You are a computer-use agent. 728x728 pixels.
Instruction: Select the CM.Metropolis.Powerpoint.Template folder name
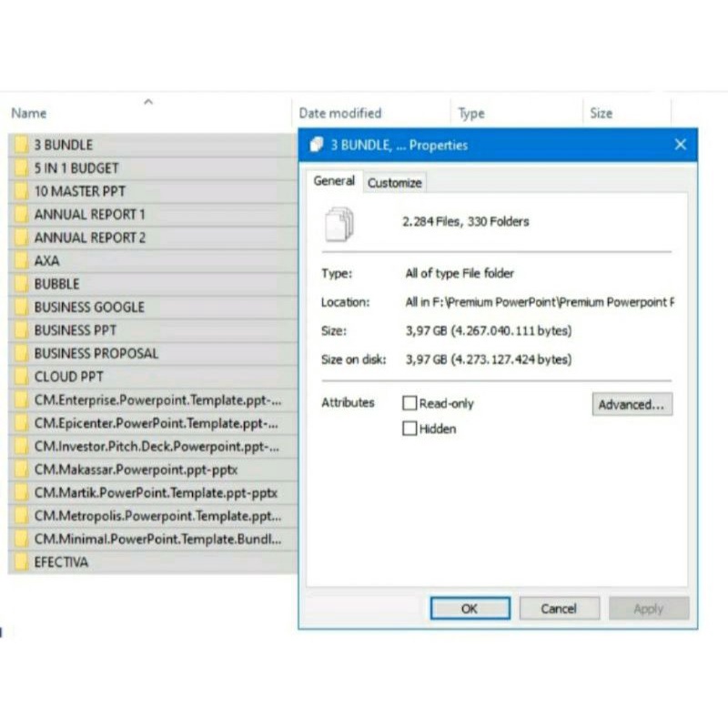click(x=157, y=516)
